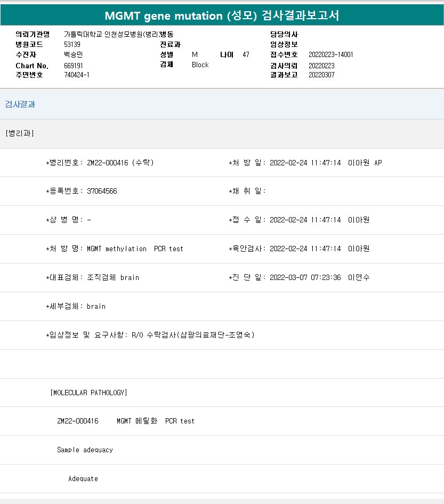Screen dimensions: 444x504
Task: Click the report title 'MGMT gene mutation (성모) 검사결과보고서'
Action: pos(222,15)
